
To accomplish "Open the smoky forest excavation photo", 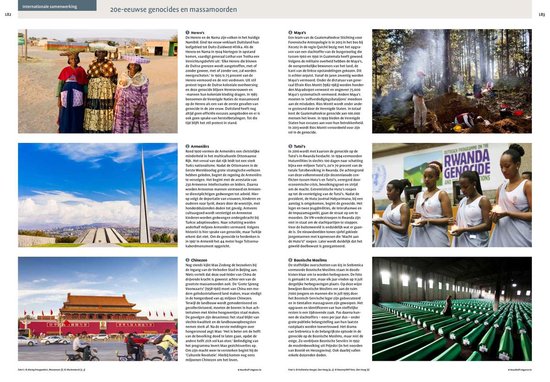I will [452, 81].
